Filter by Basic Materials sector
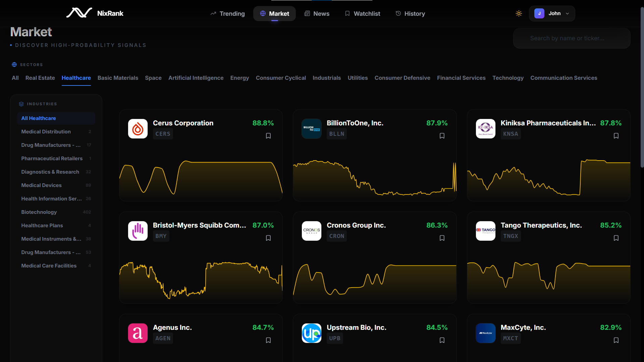Image resolution: width=644 pixels, height=362 pixels. pyautogui.click(x=118, y=78)
